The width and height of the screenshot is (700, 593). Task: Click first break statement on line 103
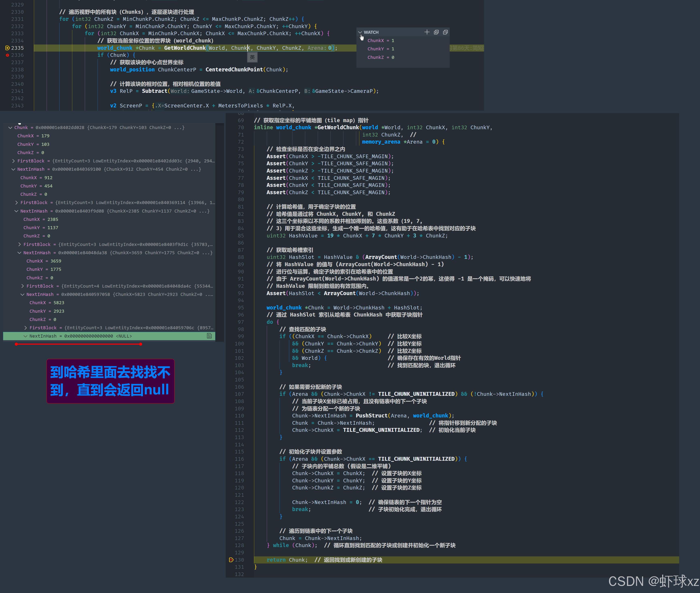tap(301, 365)
